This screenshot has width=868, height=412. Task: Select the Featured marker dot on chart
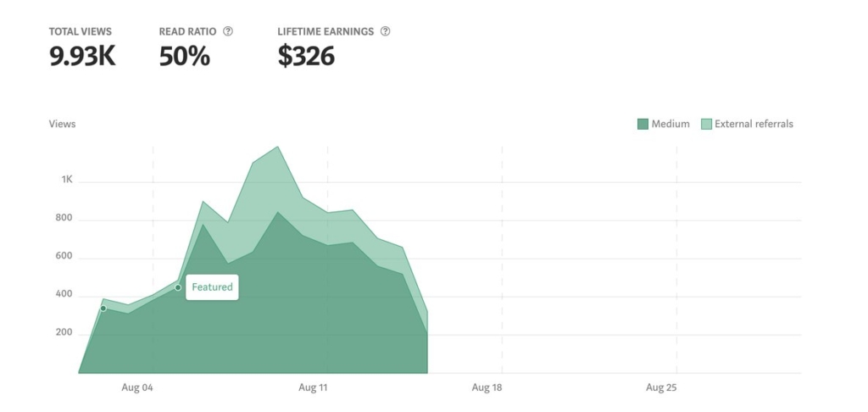(178, 287)
